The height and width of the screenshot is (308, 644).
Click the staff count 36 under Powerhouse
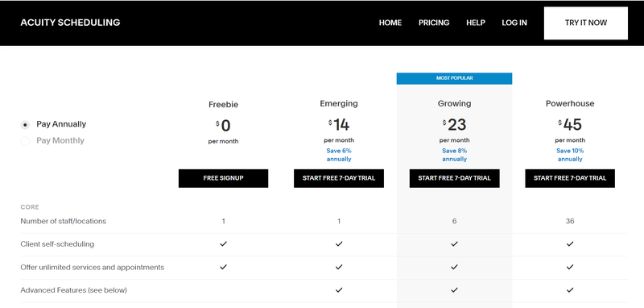point(570,221)
